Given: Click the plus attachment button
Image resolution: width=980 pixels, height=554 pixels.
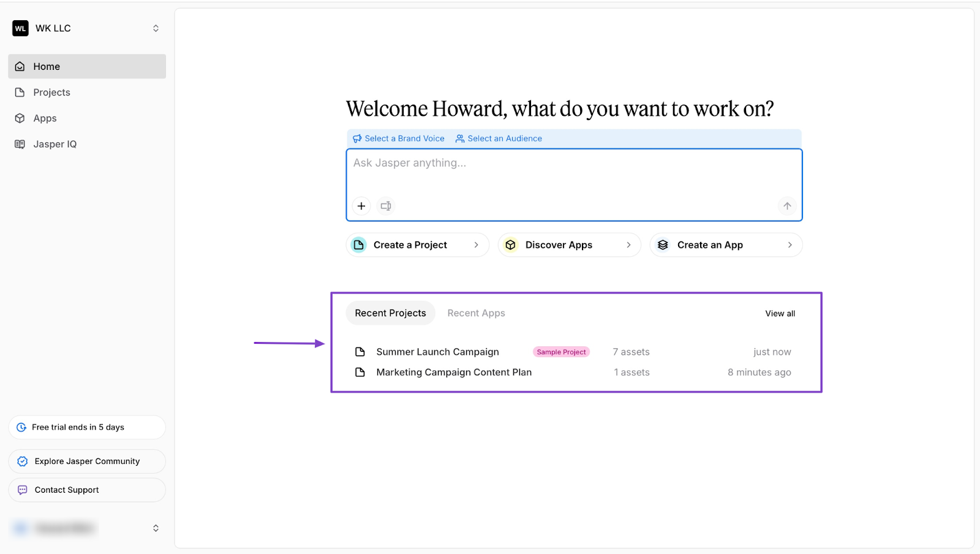Looking at the screenshot, I should click(361, 206).
